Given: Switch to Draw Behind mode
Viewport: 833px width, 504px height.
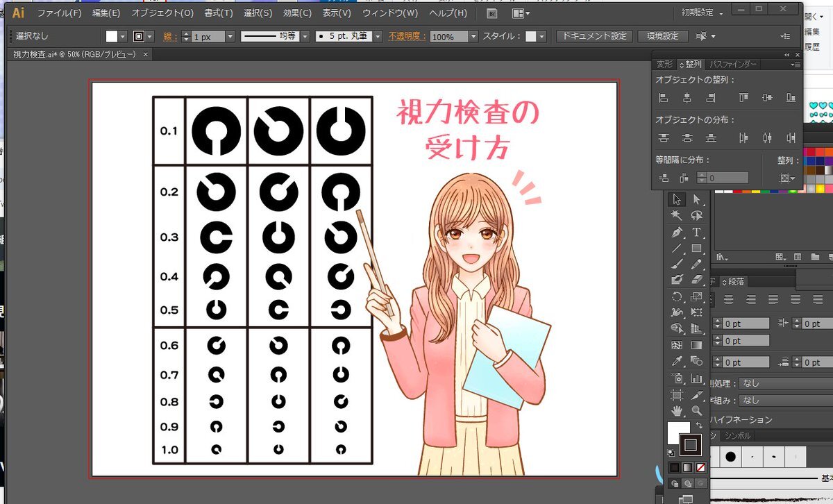Looking at the screenshot, I should tap(687, 483).
